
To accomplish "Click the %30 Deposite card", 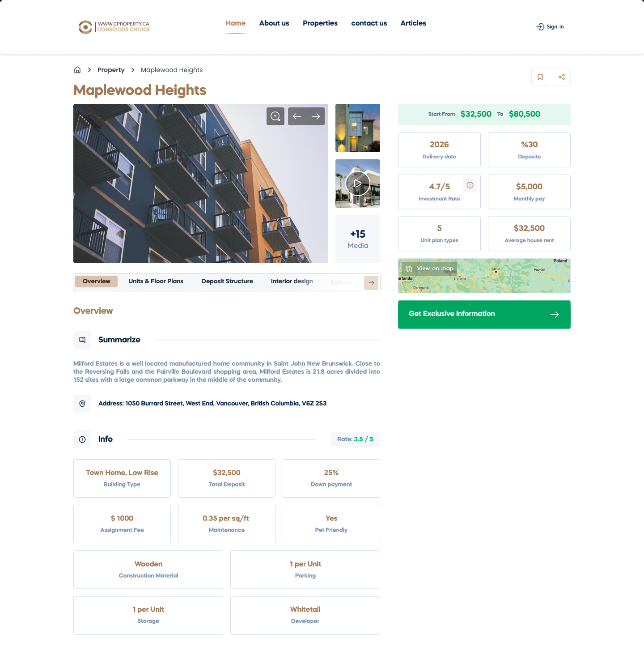I will pos(530,150).
